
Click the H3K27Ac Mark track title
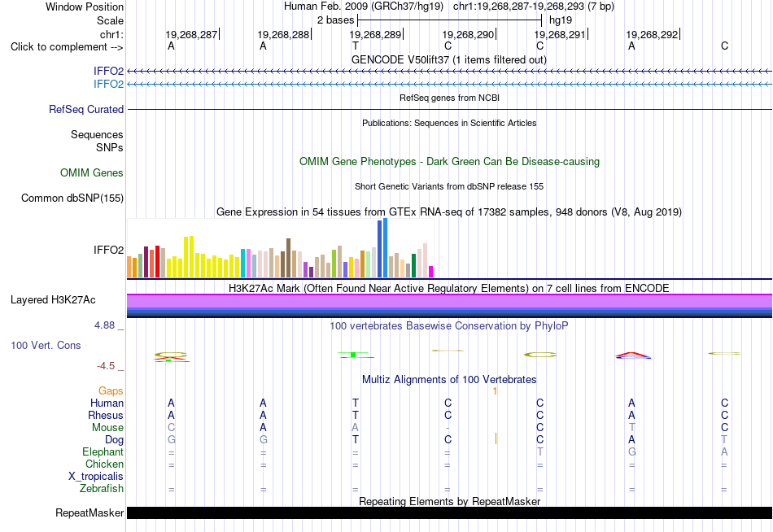point(449,288)
